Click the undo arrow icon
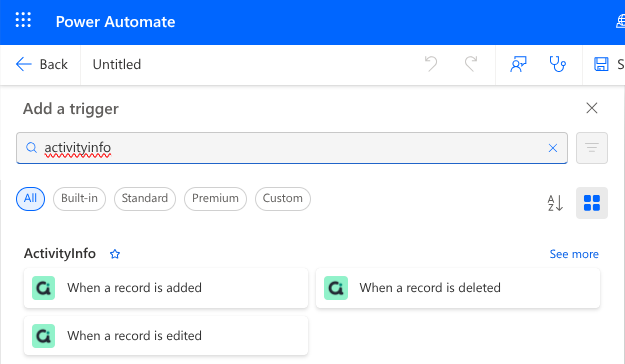The image size is (625, 364). pyautogui.click(x=431, y=64)
